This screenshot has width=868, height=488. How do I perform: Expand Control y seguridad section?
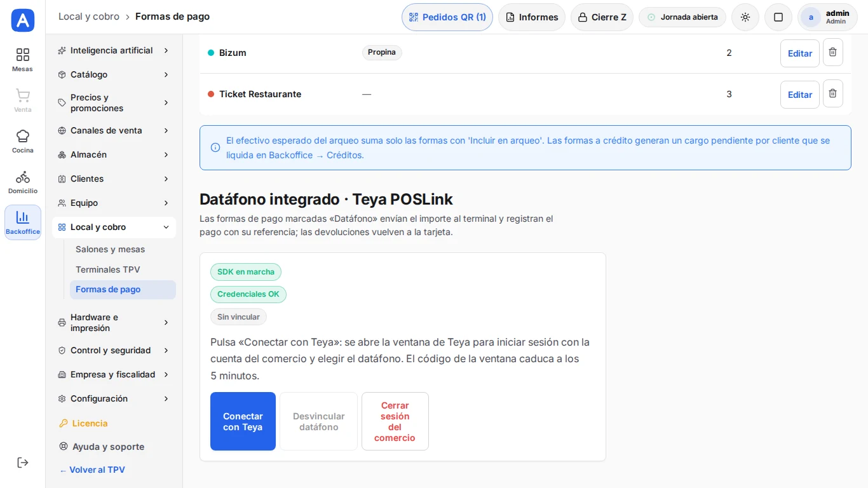coord(114,350)
